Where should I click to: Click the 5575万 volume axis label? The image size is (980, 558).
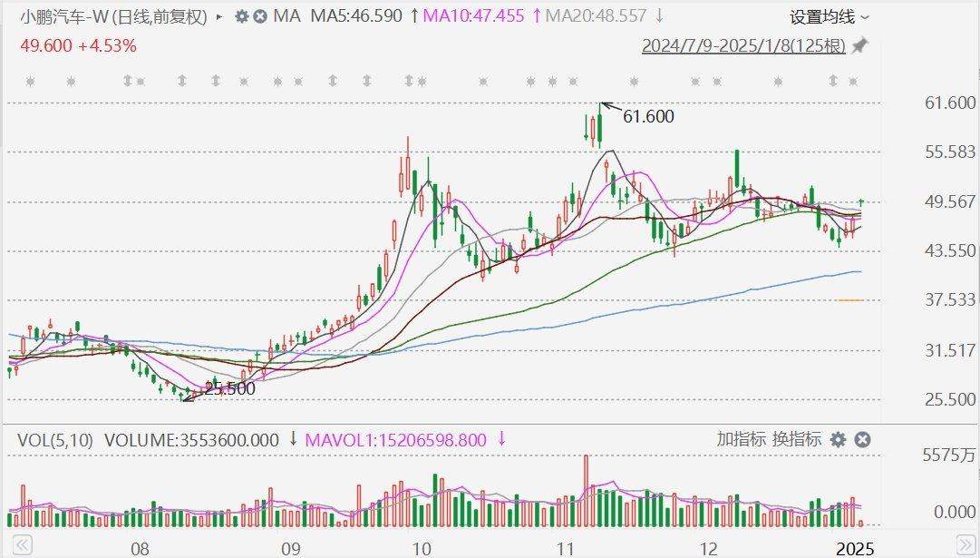pos(949,455)
